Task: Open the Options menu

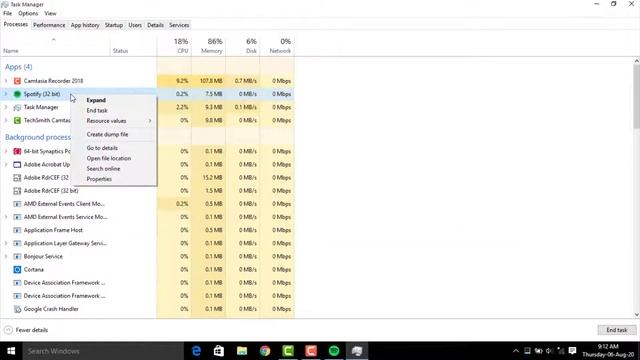Action: tap(28, 13)
